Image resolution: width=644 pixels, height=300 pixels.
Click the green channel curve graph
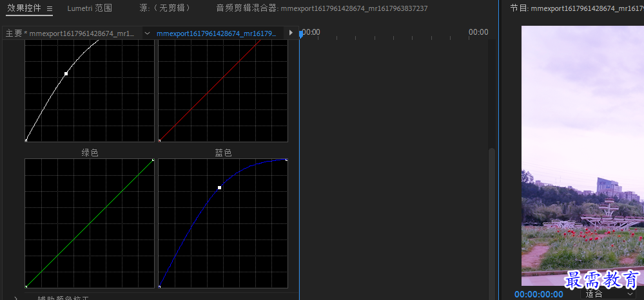tap(90, 223)
